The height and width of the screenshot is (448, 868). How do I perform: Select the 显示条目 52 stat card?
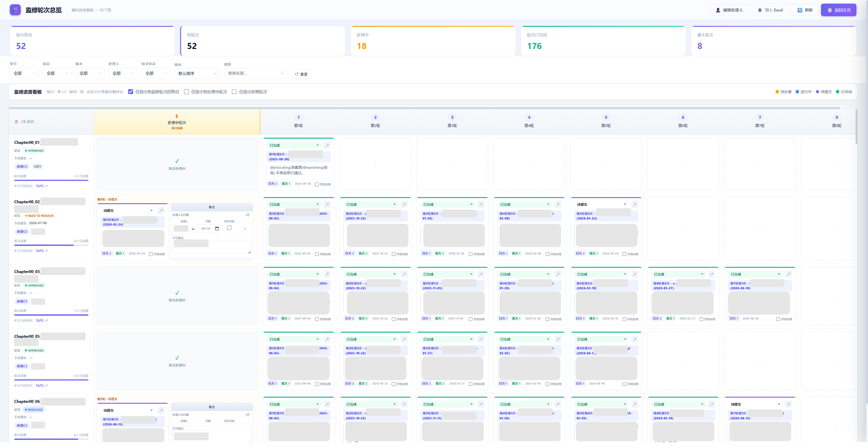click(92, 41)
